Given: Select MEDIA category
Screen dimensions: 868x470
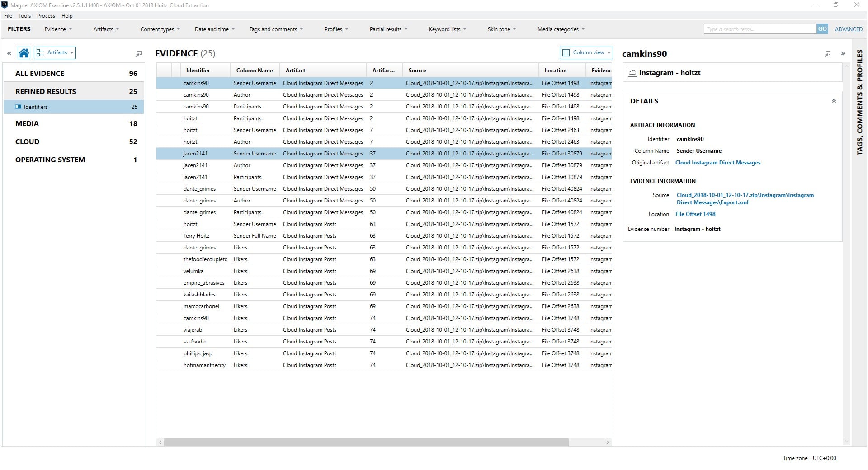Looking at the screenshot, I should point(74,124).
